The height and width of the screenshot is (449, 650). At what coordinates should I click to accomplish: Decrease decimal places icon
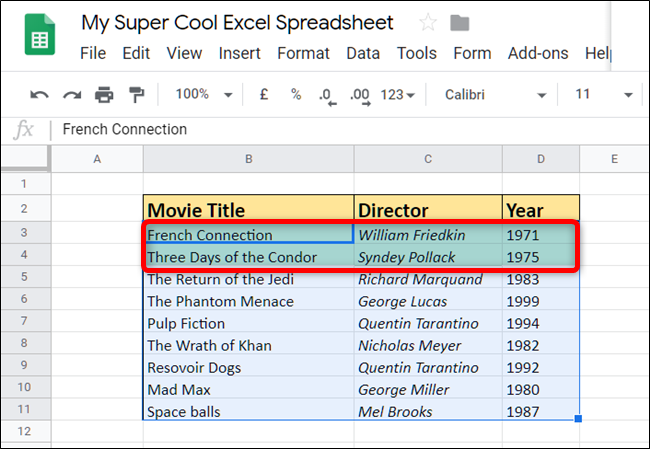point(326,95)
